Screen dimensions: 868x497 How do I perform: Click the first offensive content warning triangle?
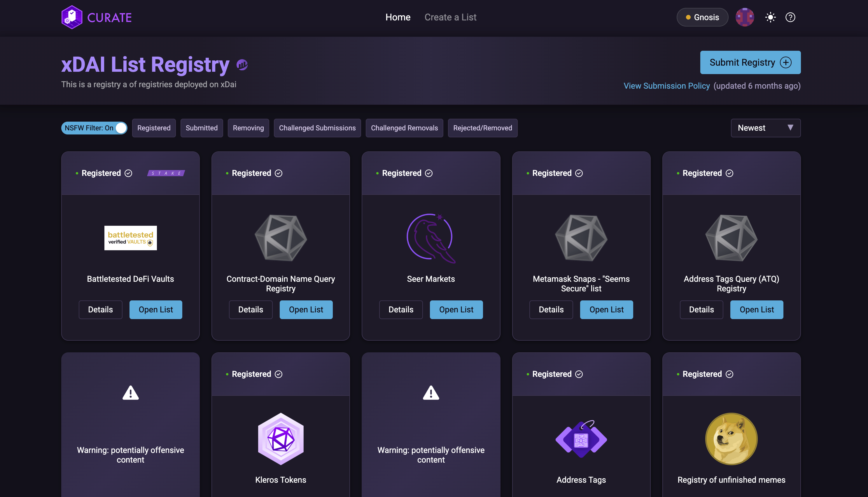[x=130, y=393]
